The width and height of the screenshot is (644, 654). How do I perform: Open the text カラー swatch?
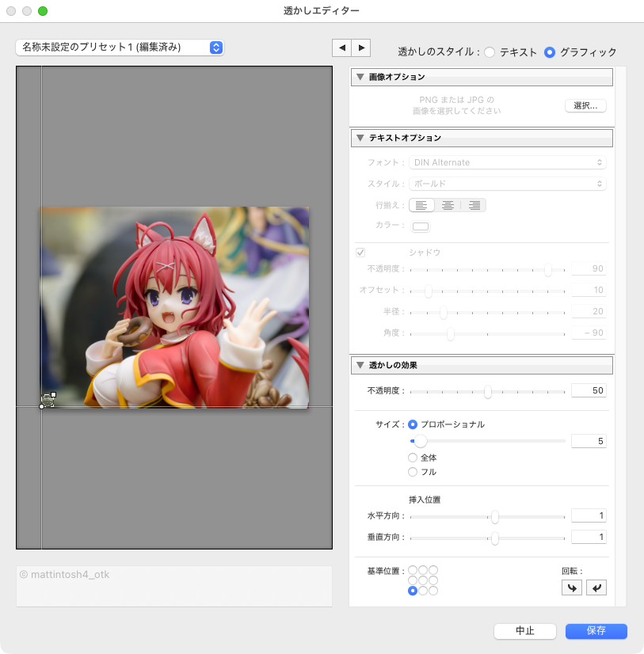point(421,226)
